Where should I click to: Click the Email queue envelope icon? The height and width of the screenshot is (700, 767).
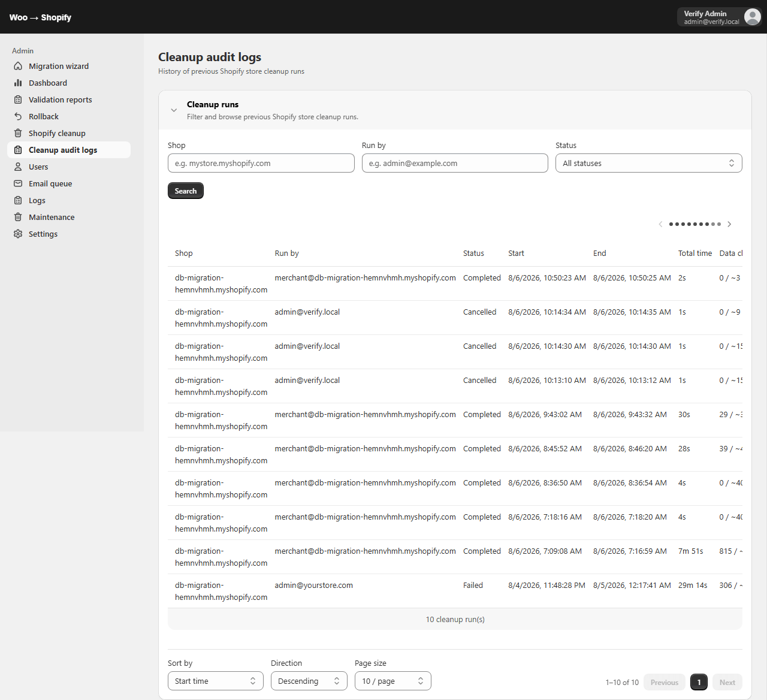(18, 183)
